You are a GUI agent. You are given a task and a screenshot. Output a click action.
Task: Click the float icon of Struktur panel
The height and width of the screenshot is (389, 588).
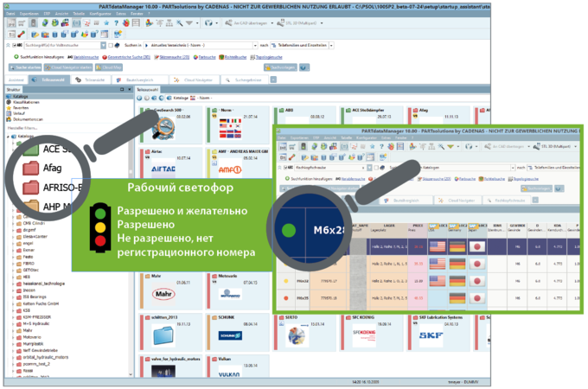[122, 90]
